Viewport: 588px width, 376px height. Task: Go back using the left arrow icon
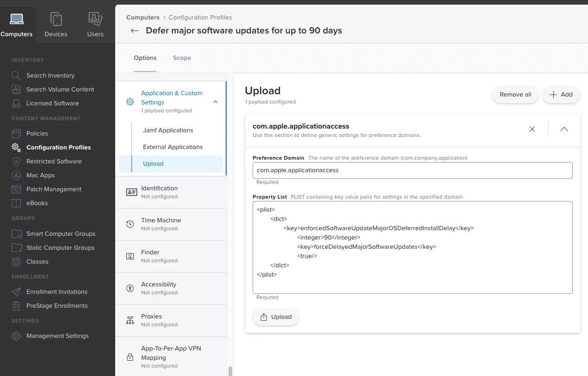(135, 31)
